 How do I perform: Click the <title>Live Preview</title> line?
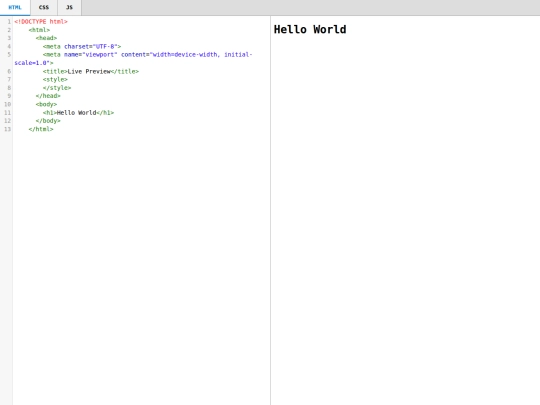pos(91,71)
